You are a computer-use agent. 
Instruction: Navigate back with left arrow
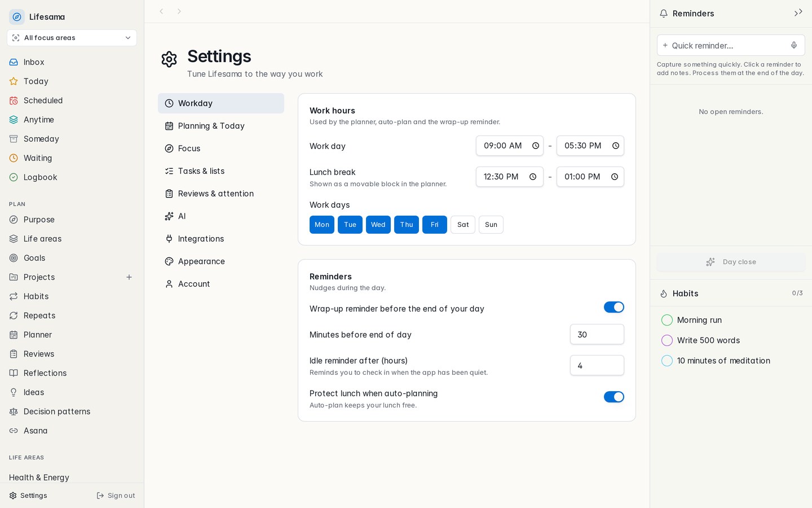(161, 11)
